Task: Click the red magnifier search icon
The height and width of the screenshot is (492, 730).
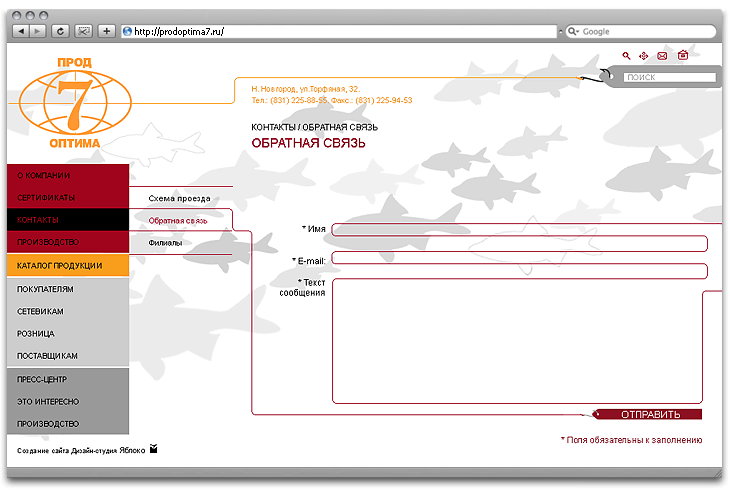Action: tap(626, 56)
